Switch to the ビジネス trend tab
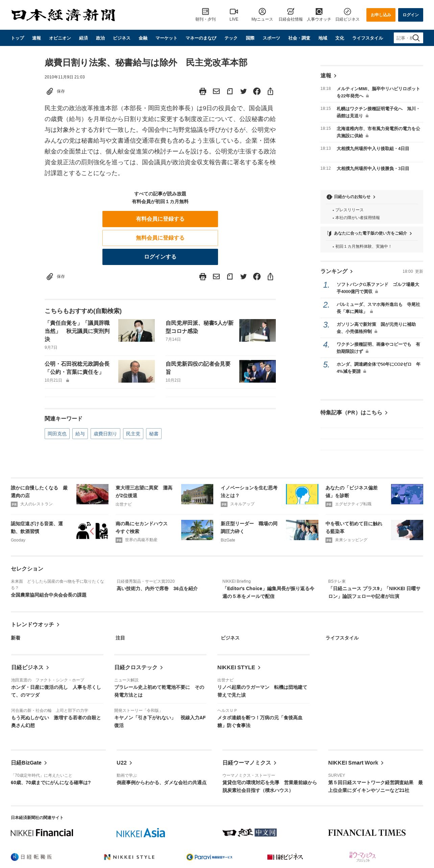The image size is (434, 868). pyautogui.click(x=230, y=638)
